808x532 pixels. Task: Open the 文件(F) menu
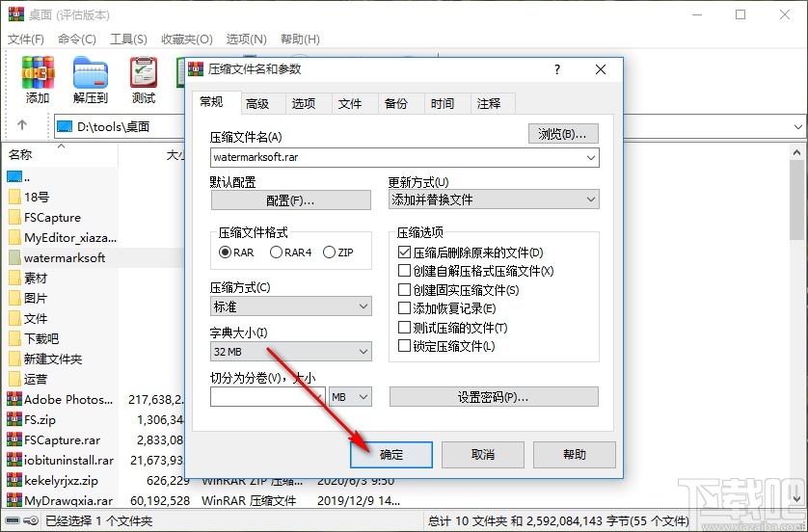[26, 40]
